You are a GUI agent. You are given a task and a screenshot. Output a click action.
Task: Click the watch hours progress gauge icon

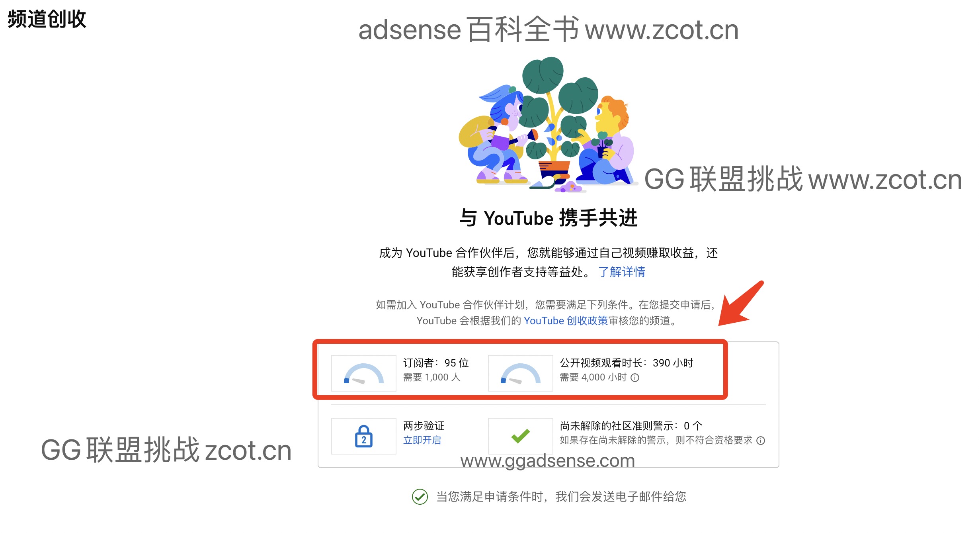520,373
